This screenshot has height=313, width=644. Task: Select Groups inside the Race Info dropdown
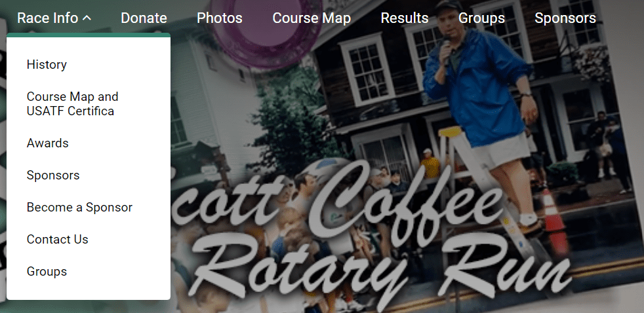(47, 271)
